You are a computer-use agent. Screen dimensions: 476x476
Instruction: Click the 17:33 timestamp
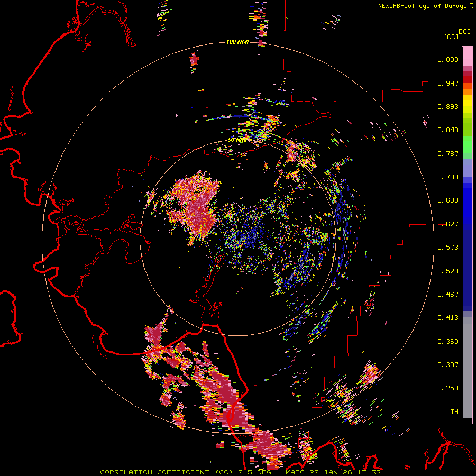click(370, 472)
